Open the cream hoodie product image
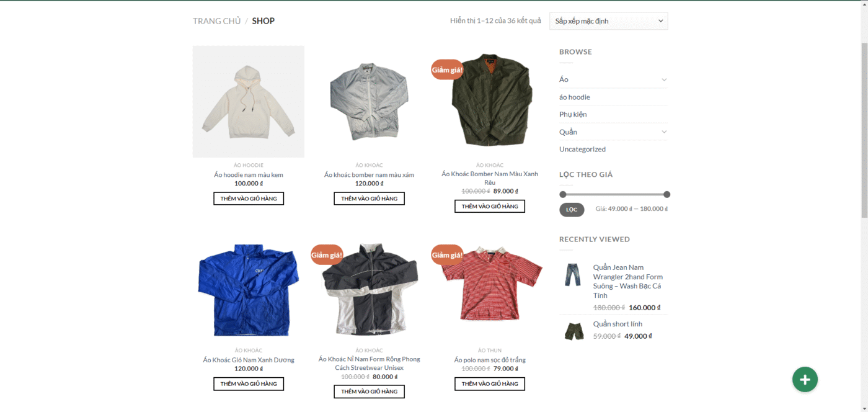Viewport: 868px width, 412px height. pos(249,101)
